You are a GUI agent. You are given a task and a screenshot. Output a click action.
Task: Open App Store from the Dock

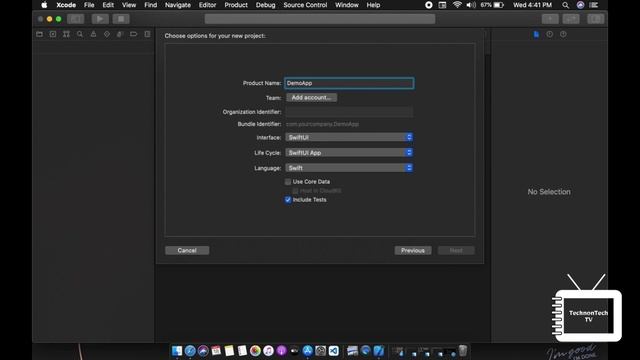[x=307, y=351]
